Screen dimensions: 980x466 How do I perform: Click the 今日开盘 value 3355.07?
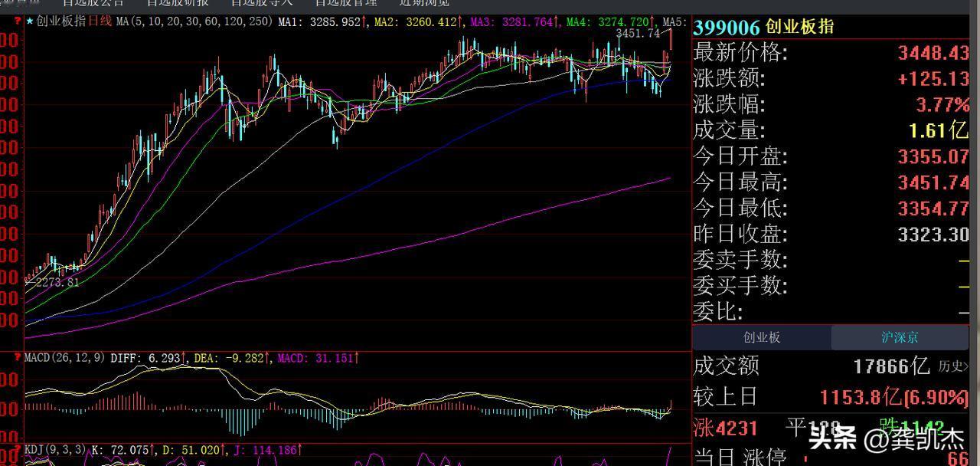[x=933, y=157]
